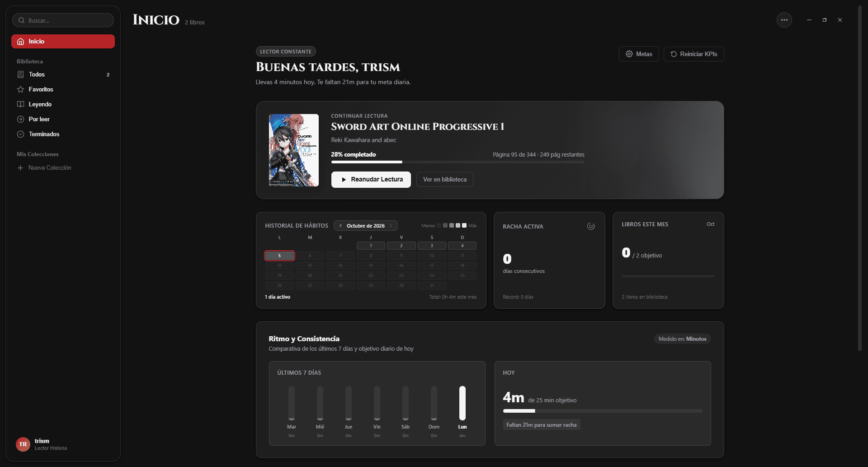
Task: Go to previous month in habit history
Action: [x=340, y=226]
